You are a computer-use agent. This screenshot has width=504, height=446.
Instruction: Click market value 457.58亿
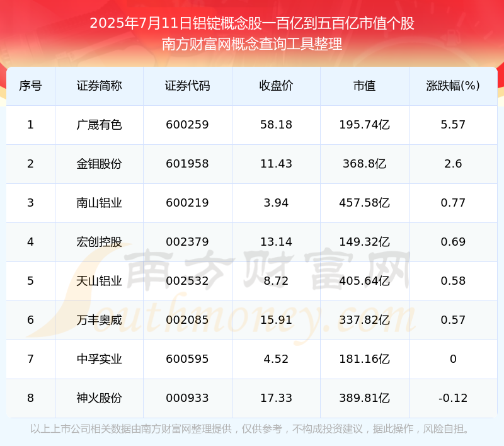coord(365,203)
